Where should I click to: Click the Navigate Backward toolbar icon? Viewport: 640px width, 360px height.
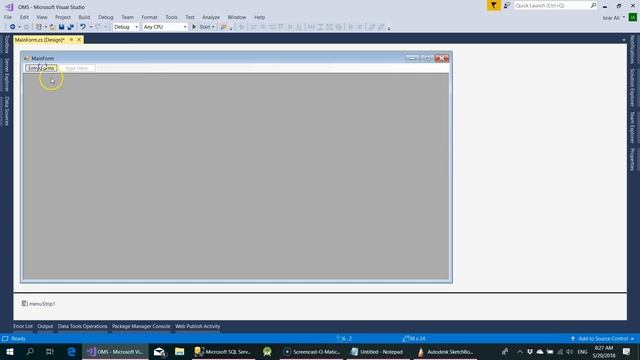(13, 27)
